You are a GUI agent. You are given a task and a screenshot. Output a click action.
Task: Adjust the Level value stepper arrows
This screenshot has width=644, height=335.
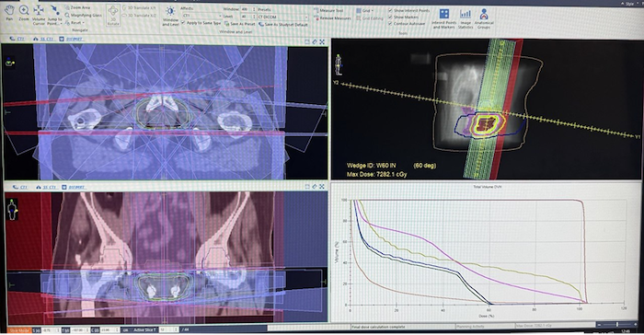click(x=254, y=17)
